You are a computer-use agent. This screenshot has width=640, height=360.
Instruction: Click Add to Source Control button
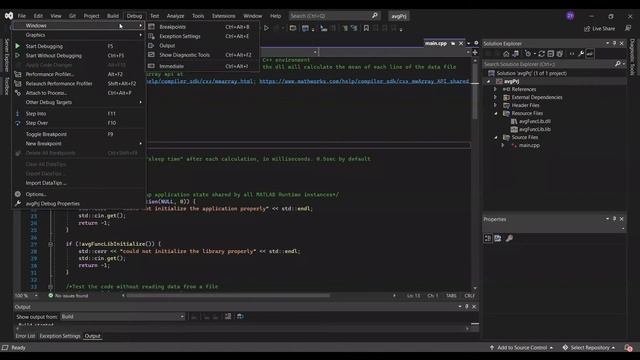click(522, 348)
